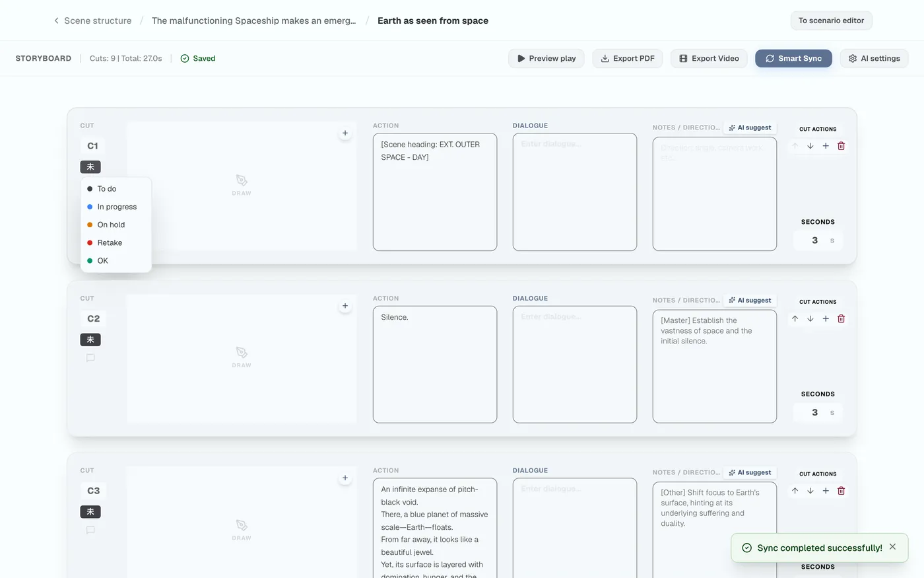Edit the C3 action text about pitch-black void

pyautogui.click(x=435, y=528)
